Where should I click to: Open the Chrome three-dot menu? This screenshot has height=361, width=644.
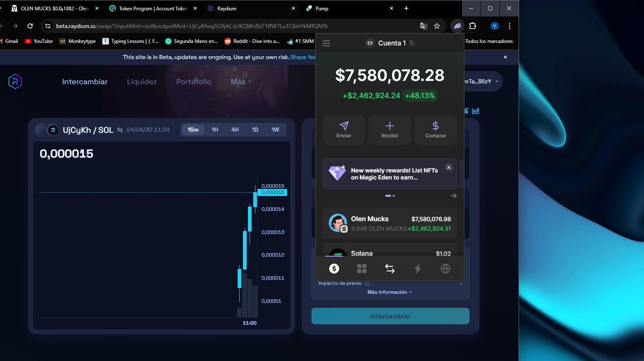(x=510, y=26)
